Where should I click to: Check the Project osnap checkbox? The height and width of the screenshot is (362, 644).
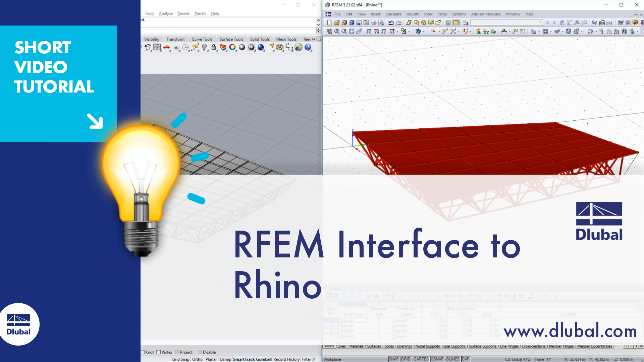(177, 352)
